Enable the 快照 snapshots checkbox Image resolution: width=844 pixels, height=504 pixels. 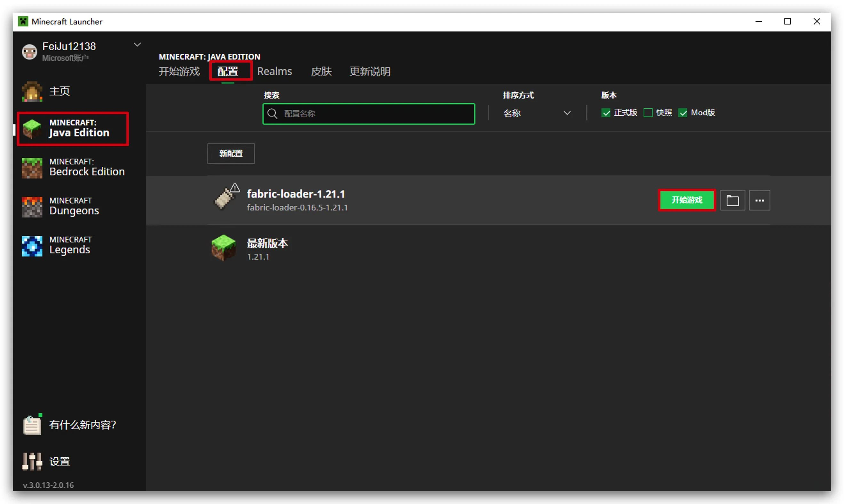[648, 113]
